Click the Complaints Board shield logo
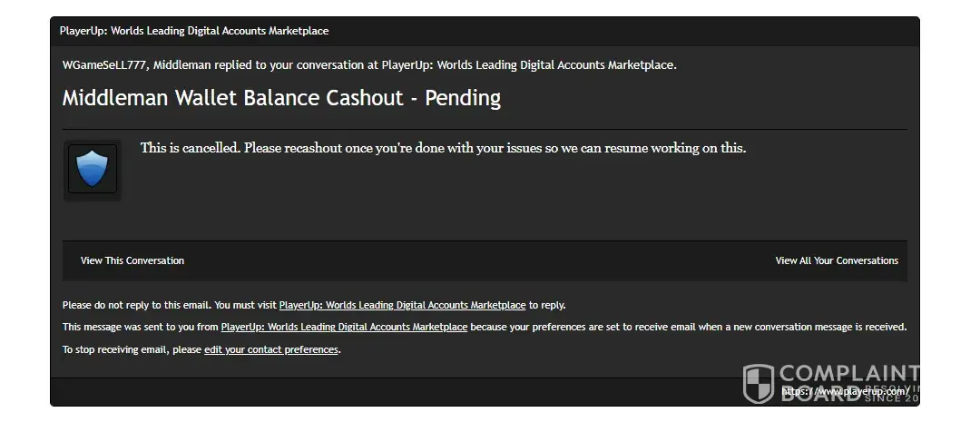 [x=759, y=383]
